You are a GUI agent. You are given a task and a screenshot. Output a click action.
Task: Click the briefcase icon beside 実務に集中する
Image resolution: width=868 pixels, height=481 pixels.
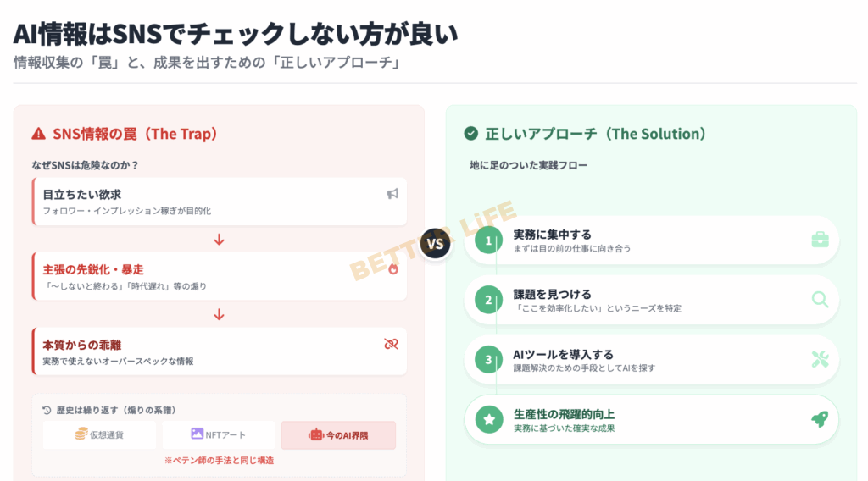click(820, 240)
